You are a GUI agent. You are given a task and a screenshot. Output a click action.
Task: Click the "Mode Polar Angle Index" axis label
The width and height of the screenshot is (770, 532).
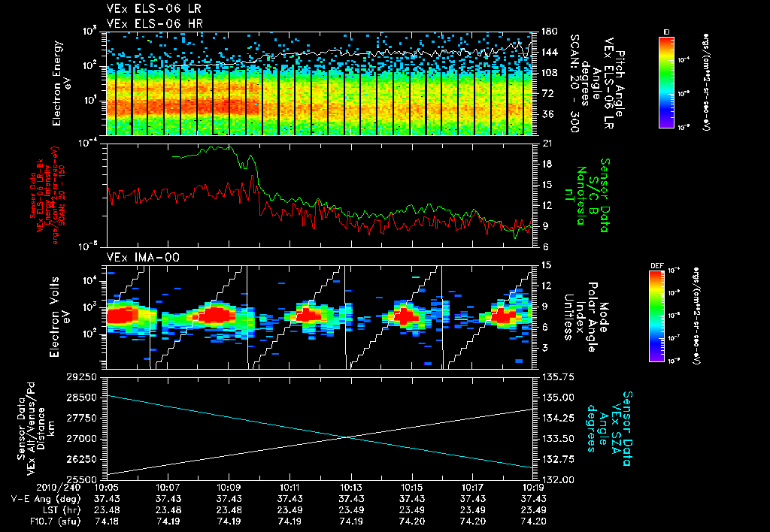(x=585, y=316)
